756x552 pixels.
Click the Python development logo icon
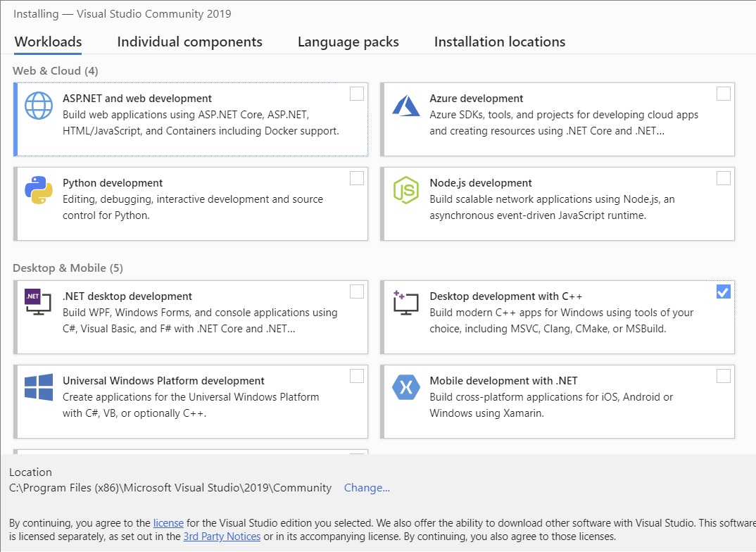[39, 190]
